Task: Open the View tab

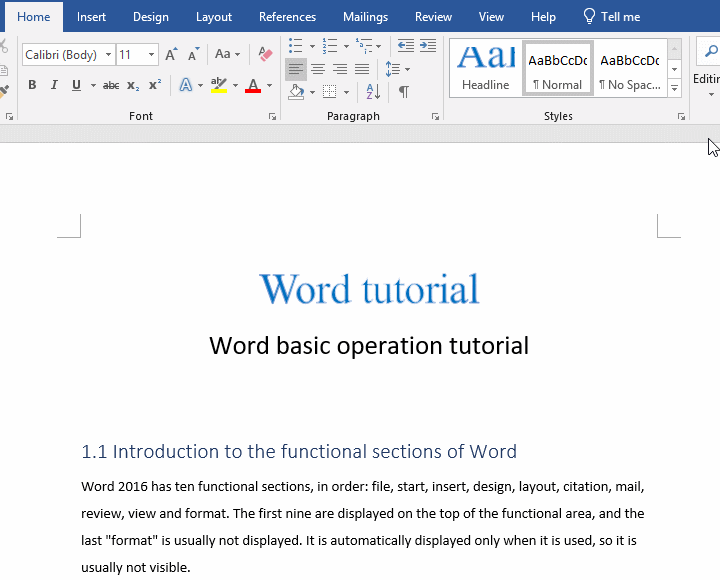Action: 491,17
